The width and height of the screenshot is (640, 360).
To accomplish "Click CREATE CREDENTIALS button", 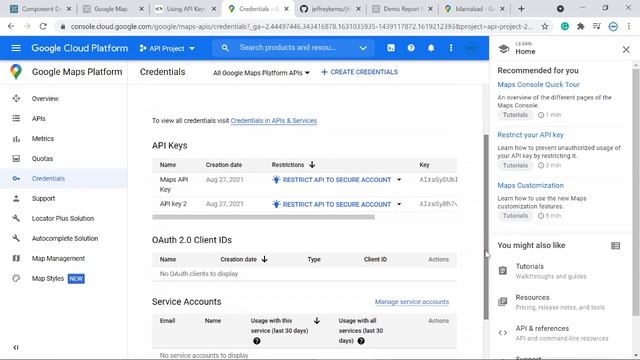I will [359, 72].
